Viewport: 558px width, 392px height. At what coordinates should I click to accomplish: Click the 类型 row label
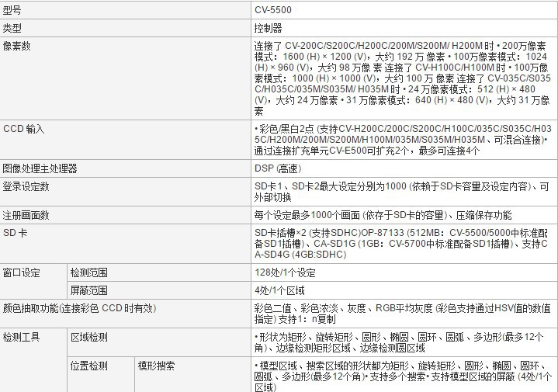point(12,28)
